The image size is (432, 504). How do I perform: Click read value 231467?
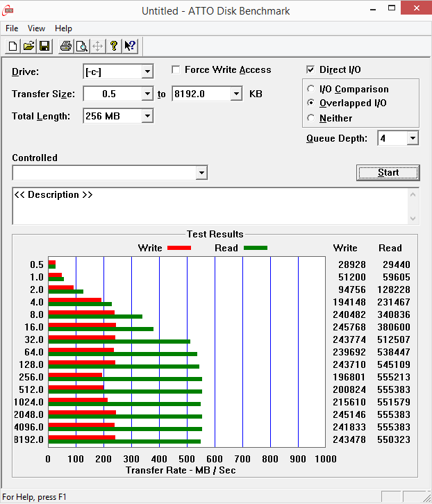(x=394, y=302)
